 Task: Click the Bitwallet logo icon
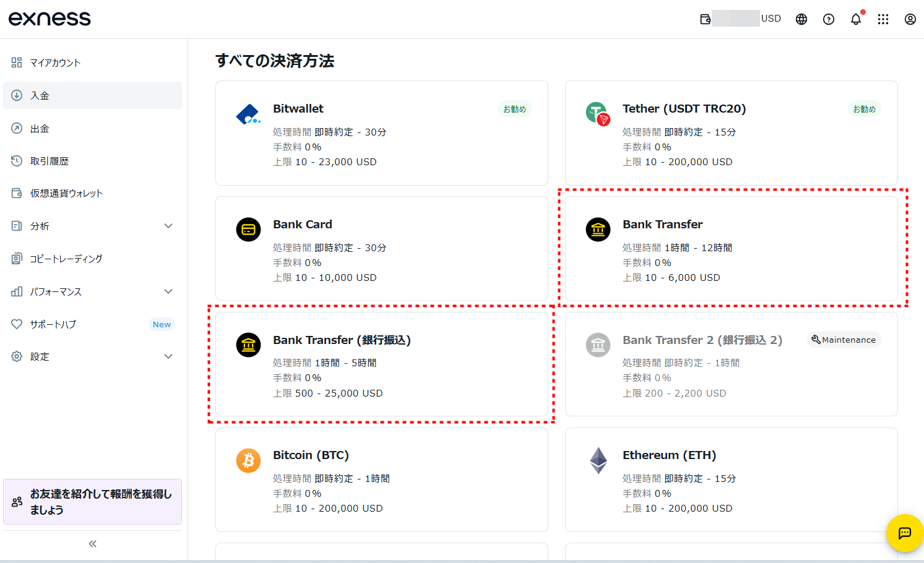(x=248, y=114)
